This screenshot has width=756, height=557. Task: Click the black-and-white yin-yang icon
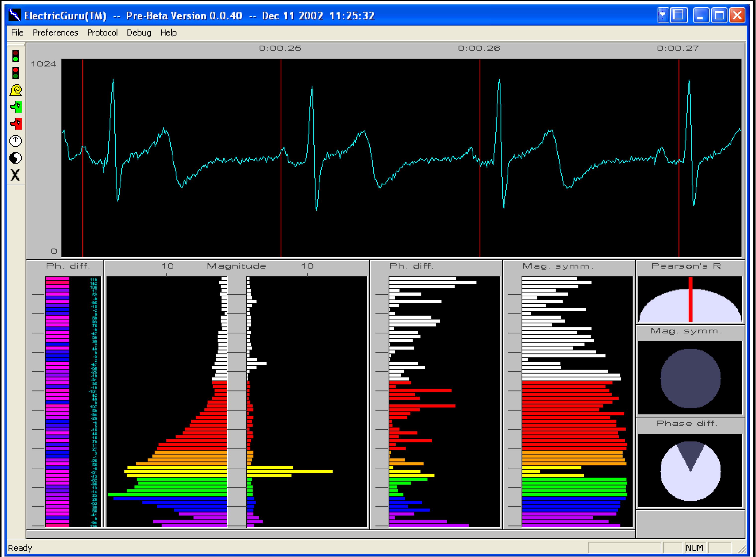(x=15, y=158)
